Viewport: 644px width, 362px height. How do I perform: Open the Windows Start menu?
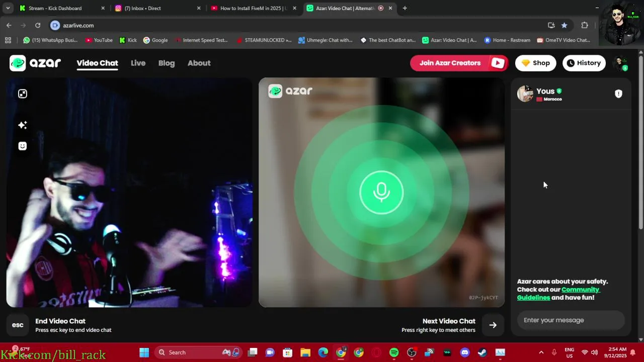pyautogui.click(x=144, y=352)
